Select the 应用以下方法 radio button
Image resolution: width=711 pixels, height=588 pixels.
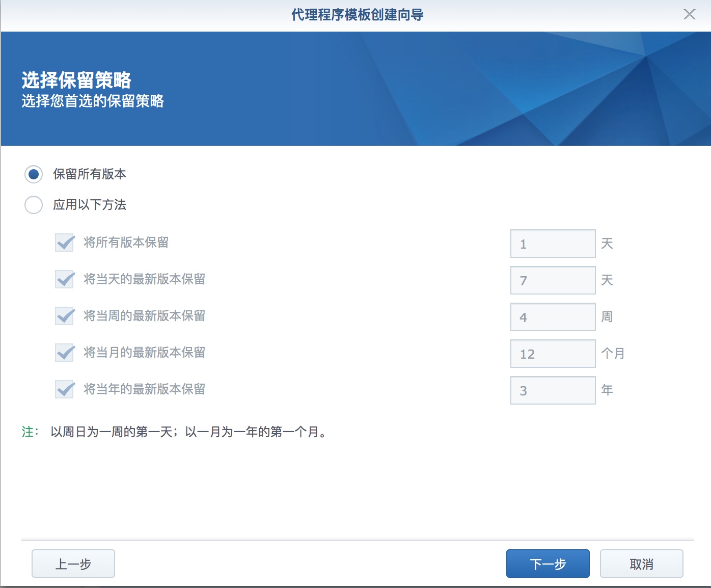coord(34,205)
